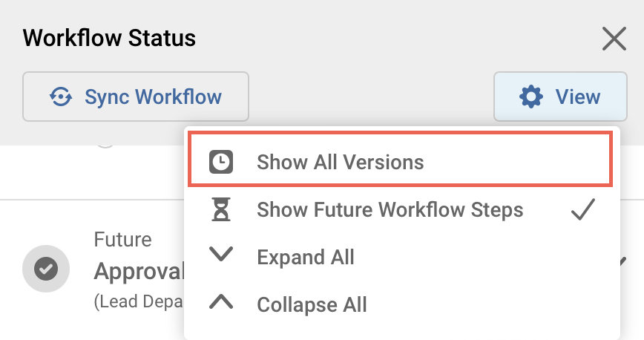Select the Approval workflow step title
Image resolution: width=644 pixels, height=340 pixels.
[x=139, y=272]
